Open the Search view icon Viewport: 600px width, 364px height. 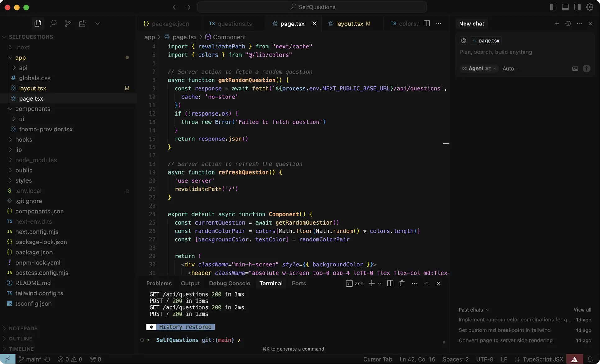(53, 24)
